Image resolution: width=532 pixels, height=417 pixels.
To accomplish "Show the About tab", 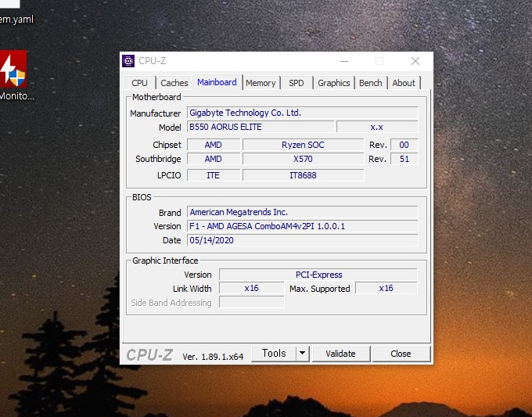I will coord(404,83).
